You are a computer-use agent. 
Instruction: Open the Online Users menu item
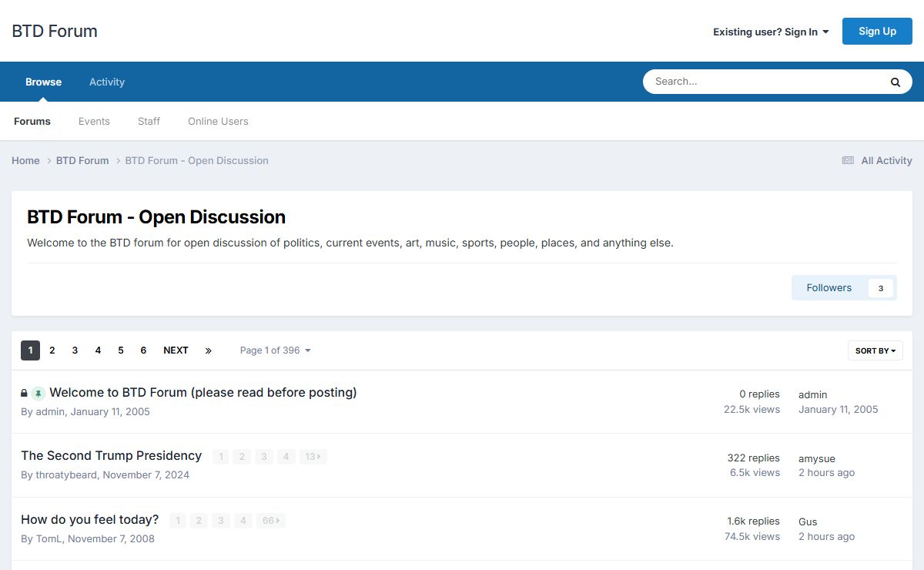pyautogui.click(x=218, y=121)
